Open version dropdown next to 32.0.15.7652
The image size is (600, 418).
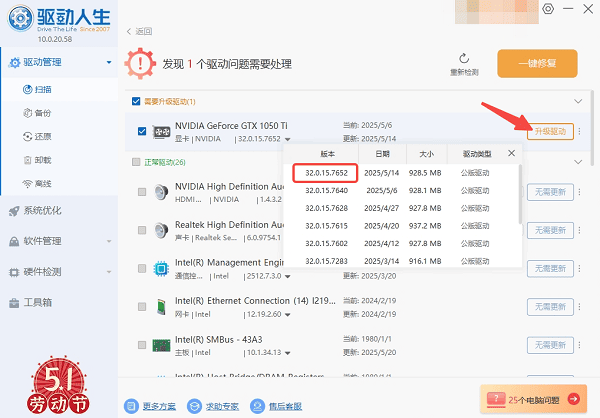288,139
